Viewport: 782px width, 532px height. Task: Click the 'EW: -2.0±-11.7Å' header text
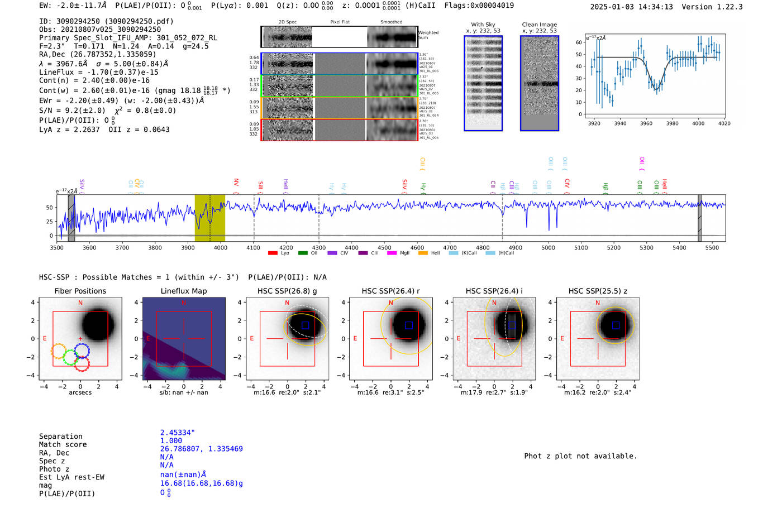point(73,6)
